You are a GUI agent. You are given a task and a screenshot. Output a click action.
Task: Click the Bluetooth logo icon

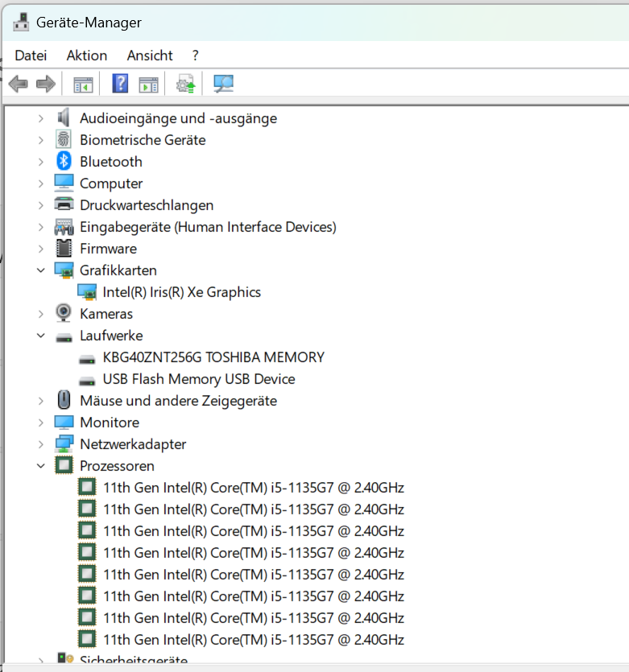click(64, 161)
